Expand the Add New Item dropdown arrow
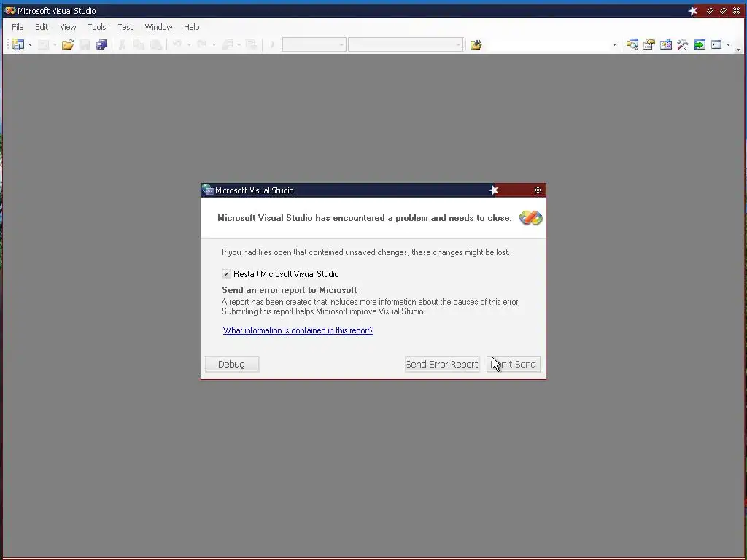This screenshot has width=747, height=560. click(x=55, y=44)
